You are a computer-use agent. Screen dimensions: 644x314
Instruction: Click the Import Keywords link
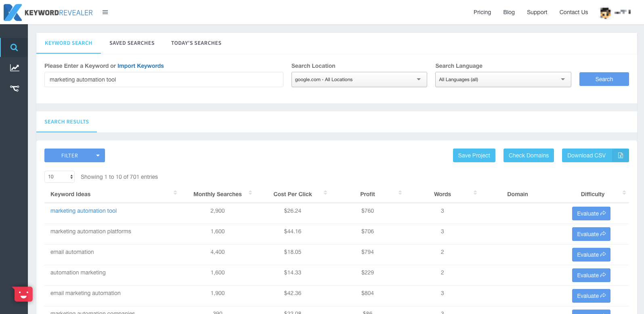click(x=141, y=66)
